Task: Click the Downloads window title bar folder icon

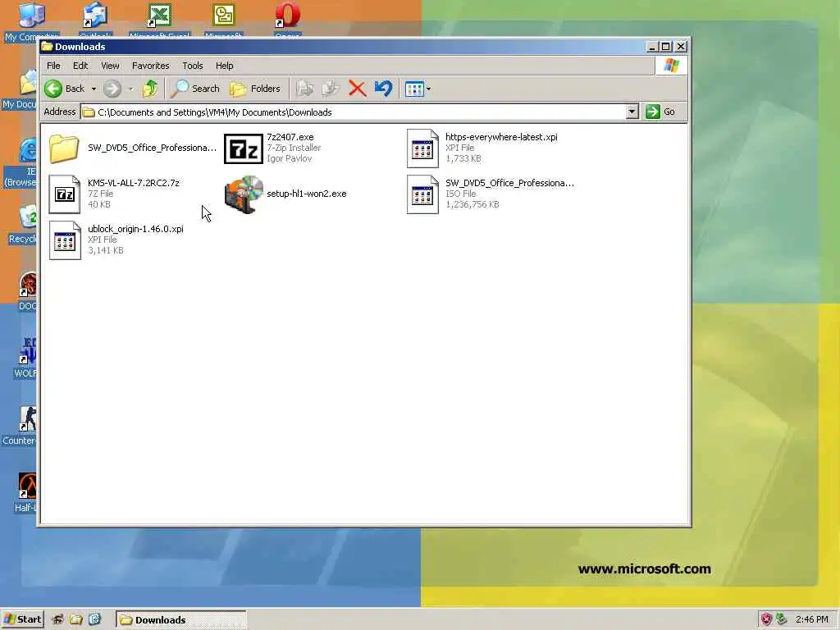Action: [x=47, y=46]
